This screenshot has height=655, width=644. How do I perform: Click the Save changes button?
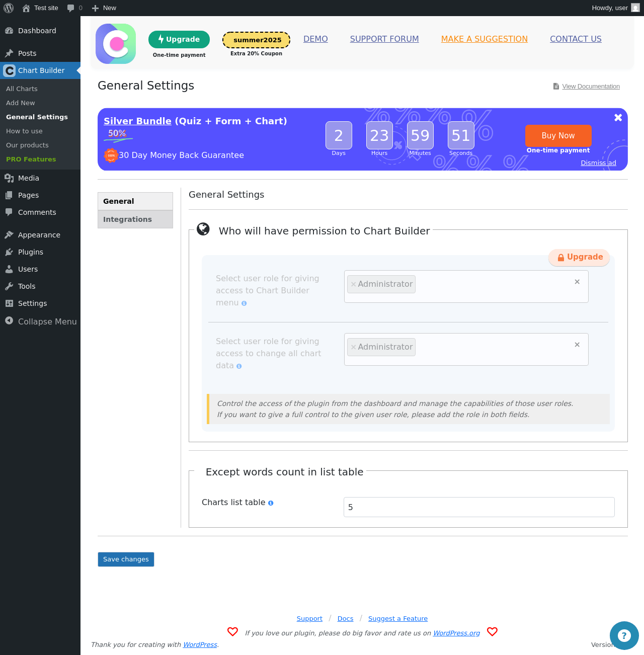pos(126,559)
